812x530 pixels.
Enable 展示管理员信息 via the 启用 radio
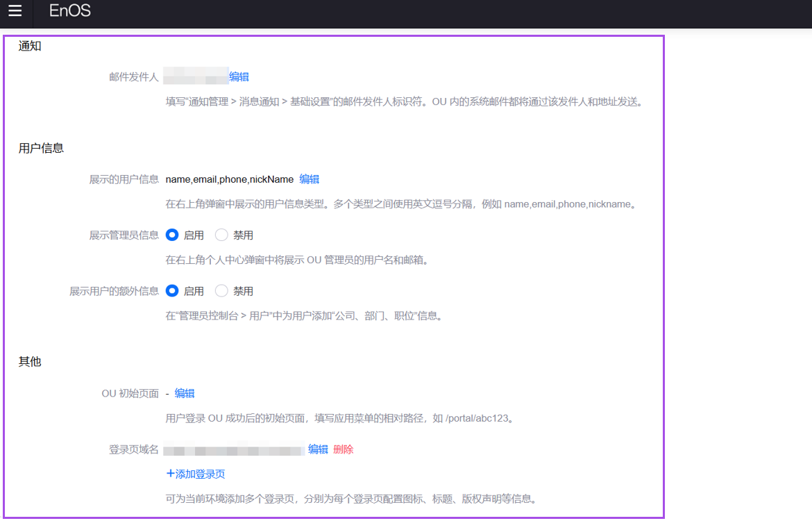coord(172,235)
